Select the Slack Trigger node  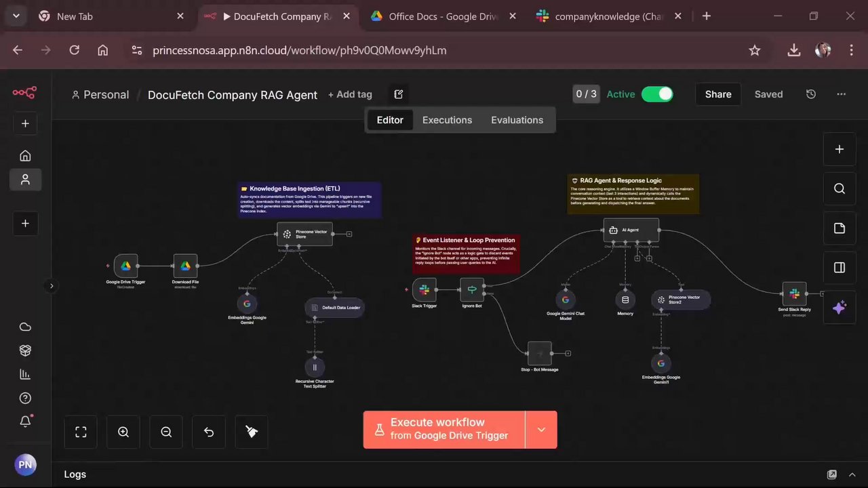(x=424, y=290)
